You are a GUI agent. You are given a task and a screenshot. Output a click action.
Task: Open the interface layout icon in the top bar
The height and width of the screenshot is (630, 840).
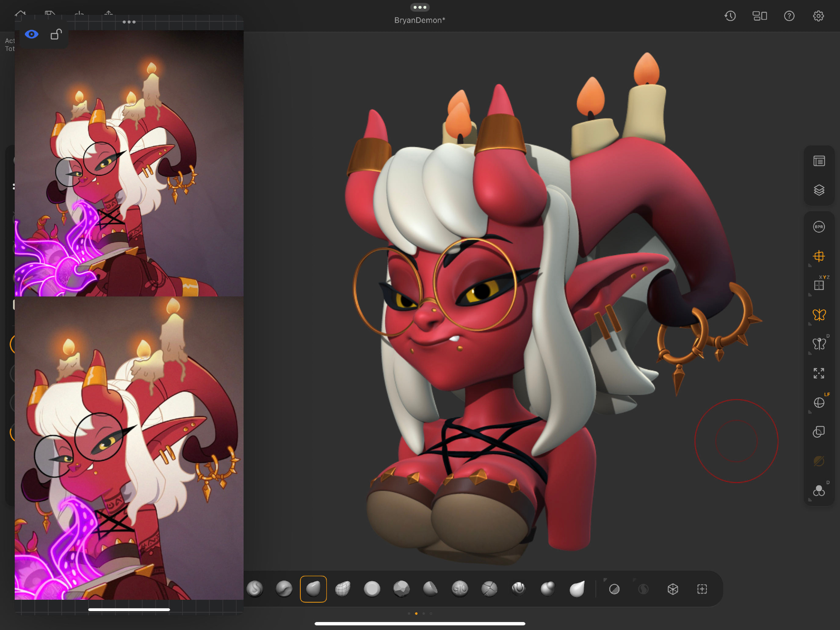point(759,16)
